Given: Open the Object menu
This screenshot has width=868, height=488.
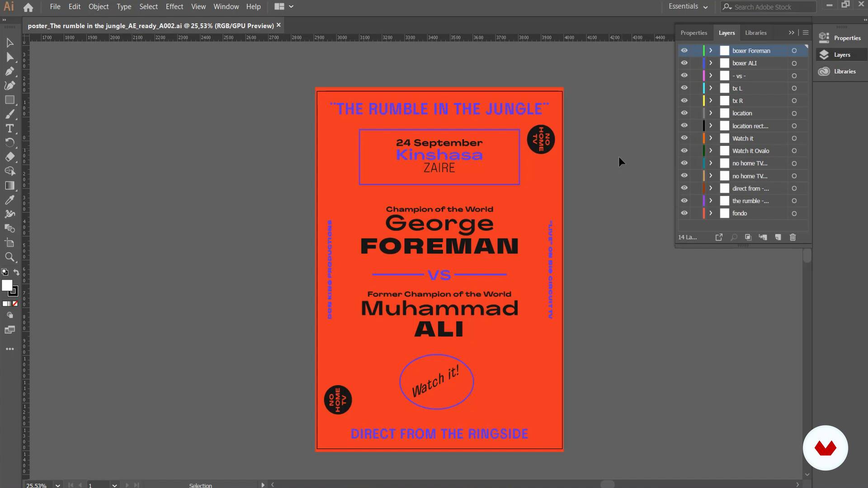Looking at the screenshot, I should [x=99, y=7].
